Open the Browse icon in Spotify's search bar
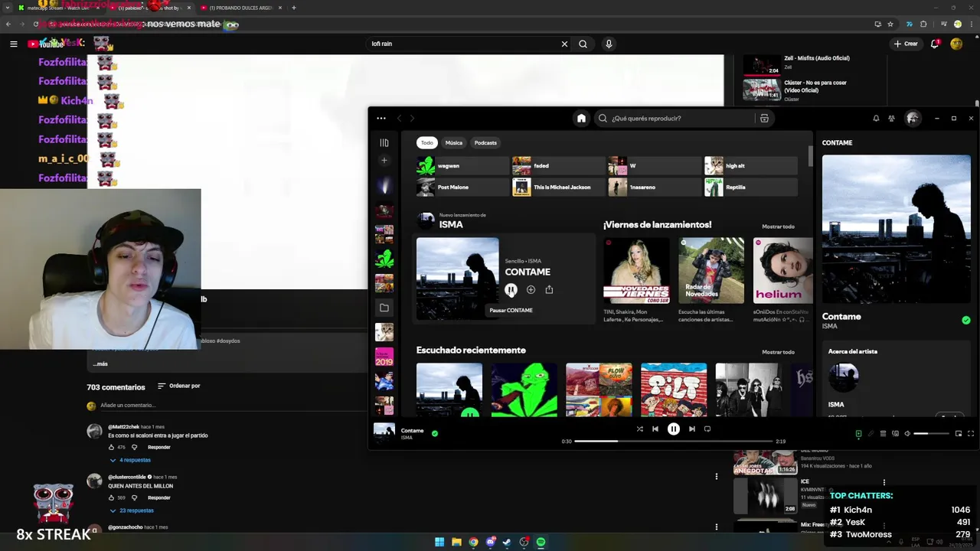The image size is (980, 551). [x=764, y=118]
